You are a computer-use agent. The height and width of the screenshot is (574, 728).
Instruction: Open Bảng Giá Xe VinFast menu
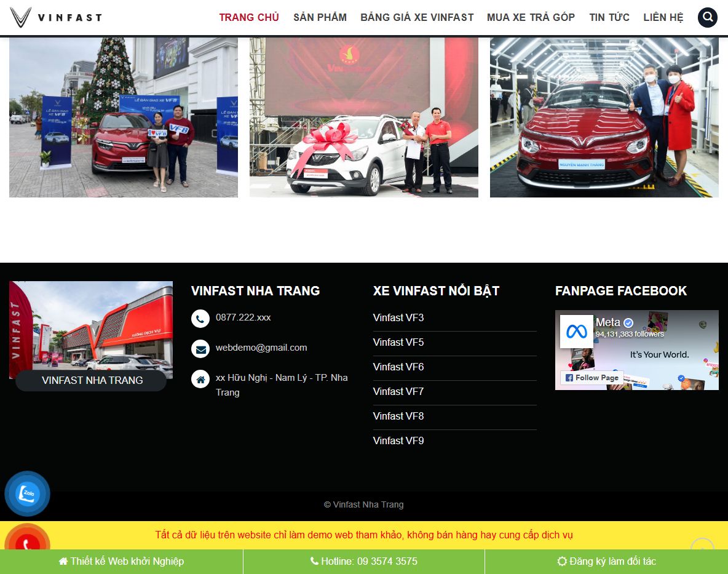tap(417, 17)
